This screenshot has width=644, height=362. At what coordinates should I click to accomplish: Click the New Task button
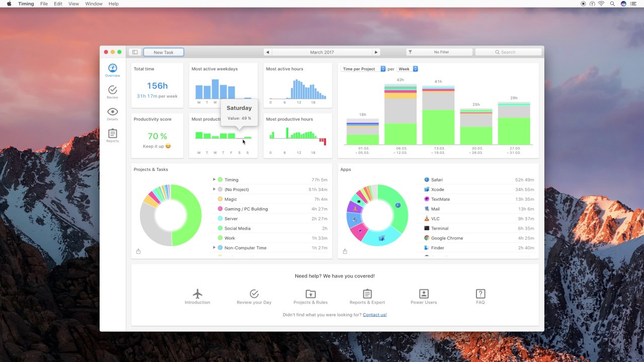pos(164,52)
